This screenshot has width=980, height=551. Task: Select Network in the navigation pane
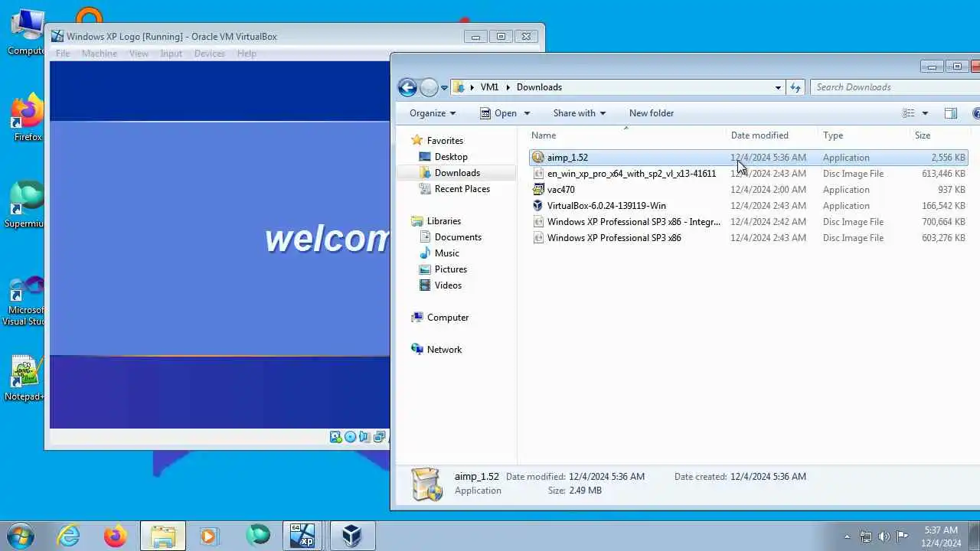[444, 350]
